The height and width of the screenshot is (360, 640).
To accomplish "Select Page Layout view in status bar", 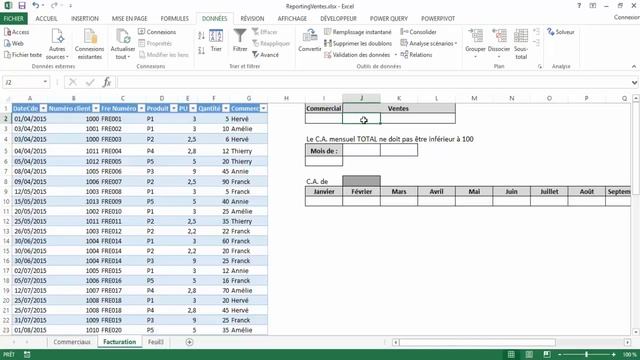I will tap(529, 354).
